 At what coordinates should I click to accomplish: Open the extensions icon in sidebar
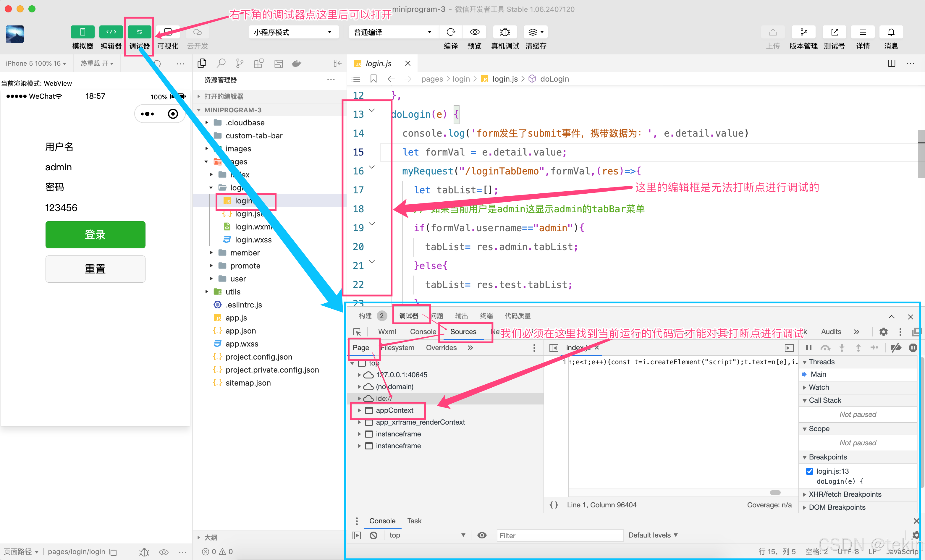click(259, 64)
